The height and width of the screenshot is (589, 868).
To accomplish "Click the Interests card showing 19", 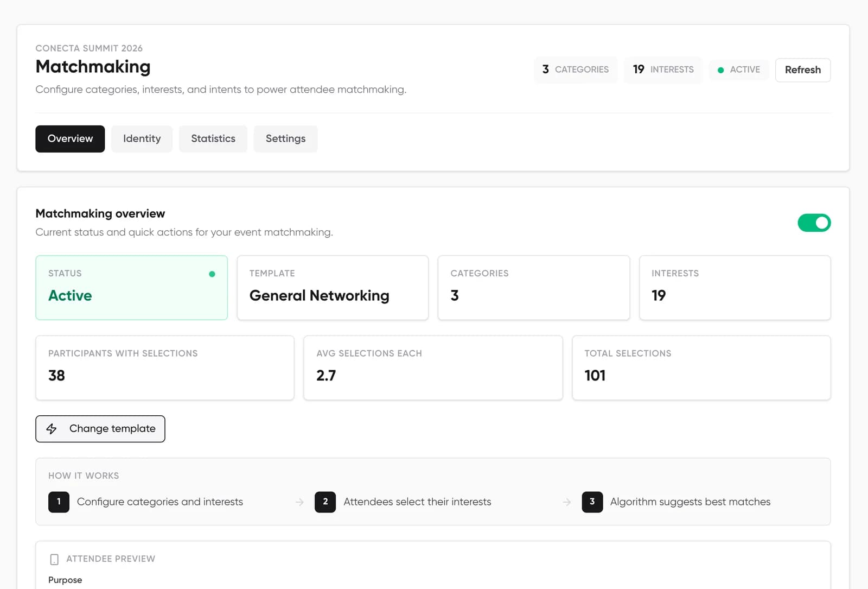I will [735, 288].
